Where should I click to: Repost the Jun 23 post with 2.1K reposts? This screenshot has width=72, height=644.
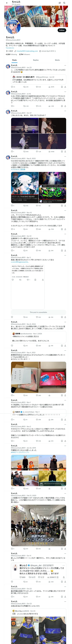[x=26, y=87]
